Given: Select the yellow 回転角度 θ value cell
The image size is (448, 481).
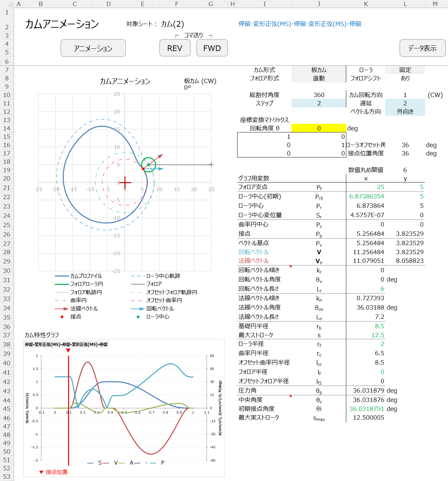Looking at the screenshot, I should [319, 128].
